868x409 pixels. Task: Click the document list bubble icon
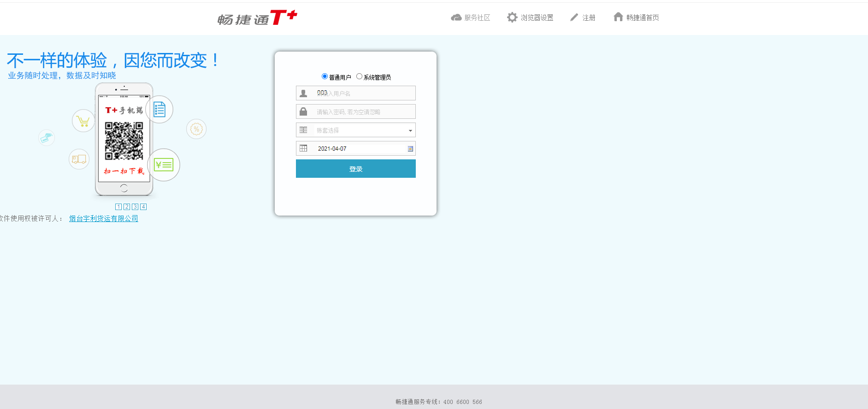(x=159, y=110)
